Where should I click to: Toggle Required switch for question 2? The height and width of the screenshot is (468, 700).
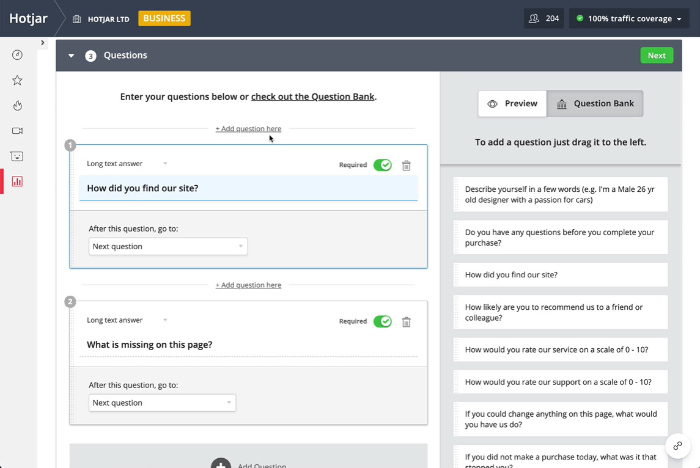pyautogui.click(x=383, y=321)
